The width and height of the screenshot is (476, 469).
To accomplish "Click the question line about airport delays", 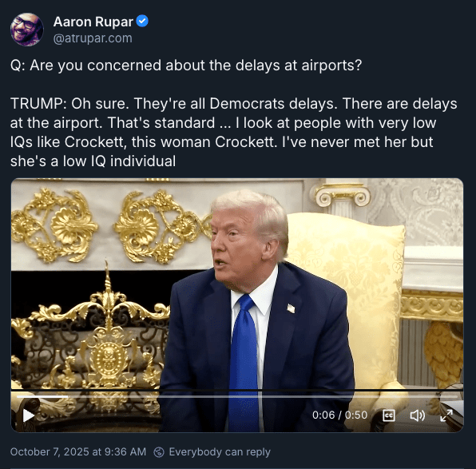I will [x=186, y=66].
